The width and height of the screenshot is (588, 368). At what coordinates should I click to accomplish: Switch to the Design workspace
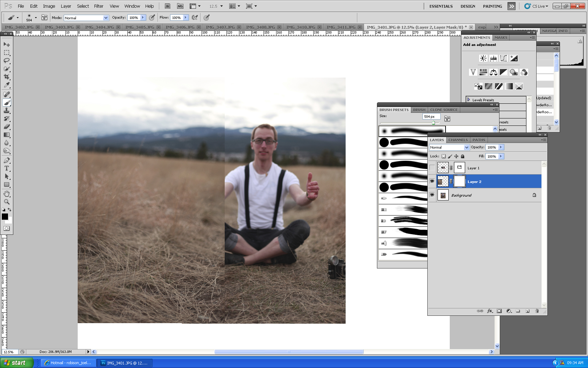click(x=468, y=6)
